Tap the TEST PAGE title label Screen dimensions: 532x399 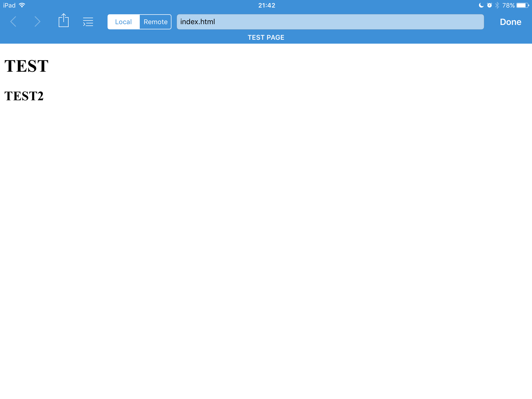(266, 37)
